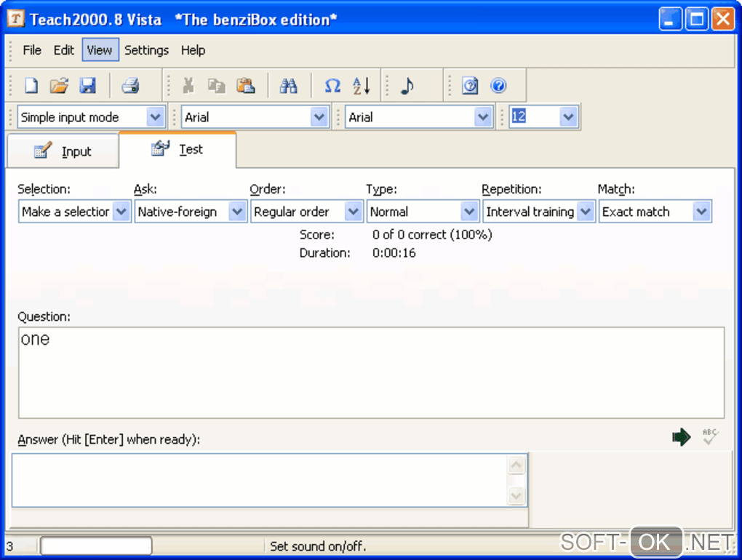
Task: Open help contents book icon
Action: (x=470, y=86)
